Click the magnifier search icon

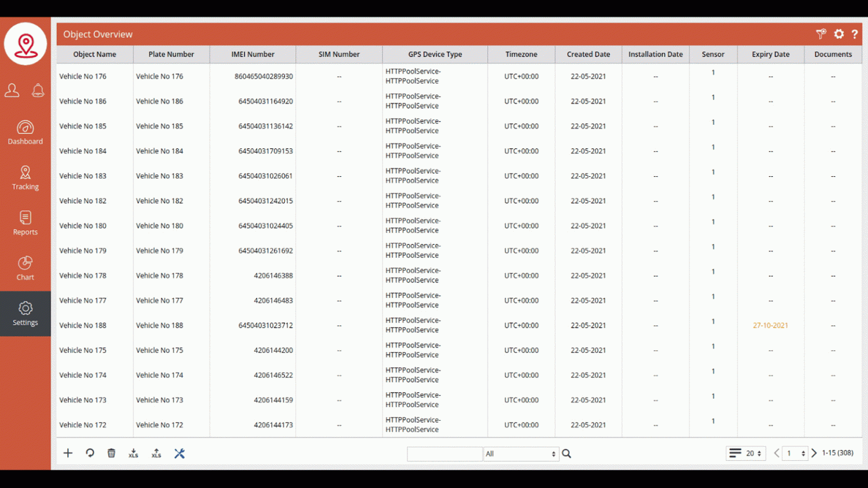(x=566, y=454)
